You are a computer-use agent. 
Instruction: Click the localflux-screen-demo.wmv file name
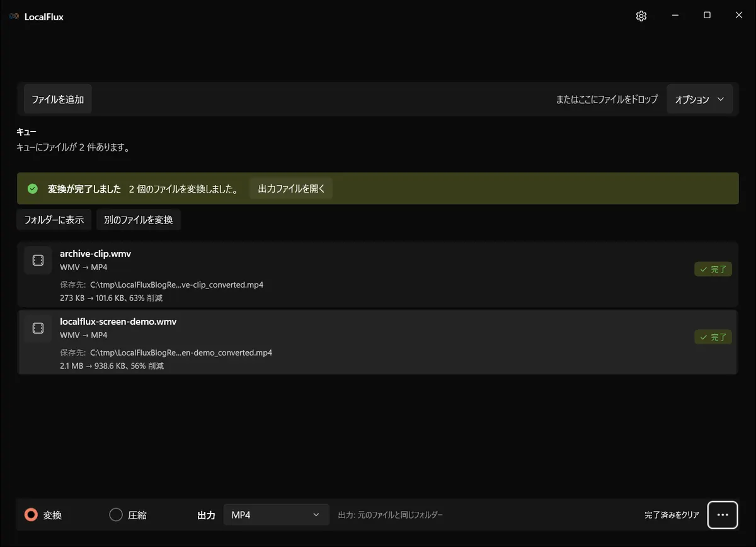(x=118, y=321)
